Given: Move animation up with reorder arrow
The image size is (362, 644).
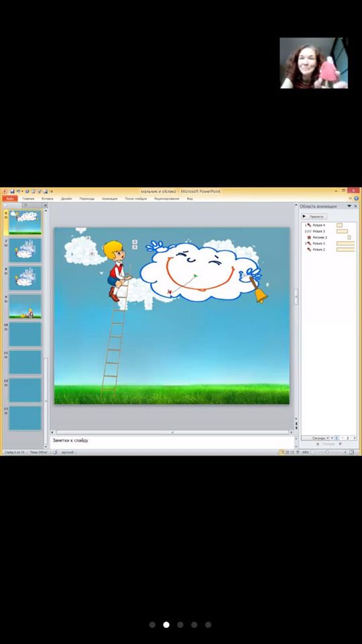Looking at the screenshot, I should (x=317, y=444).
